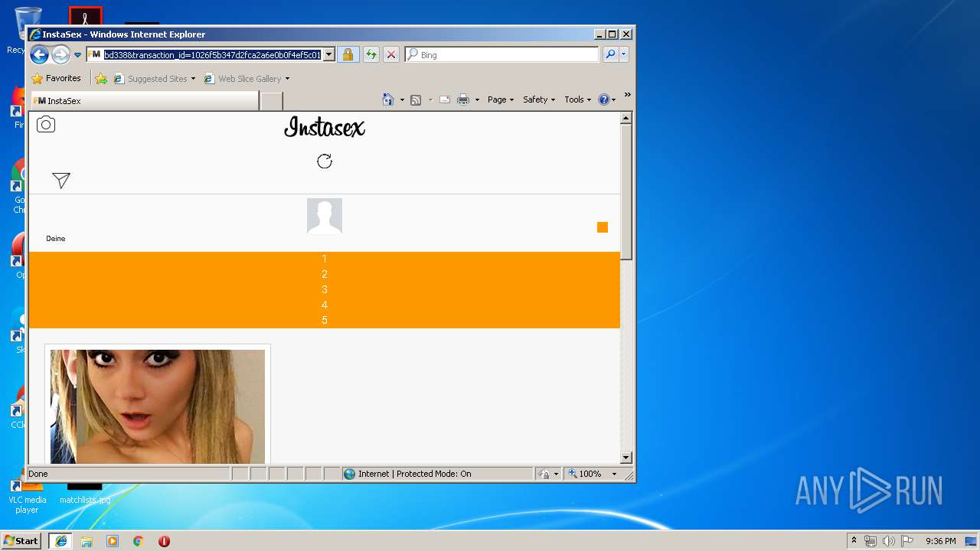Click the paper plane message icon
The height and width of the screenshot is (551, 980).
[61, 180]
